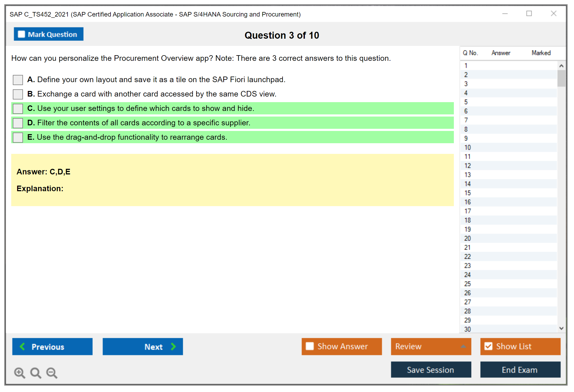Click the zoom out magnifier icon
Image resolution: width=574 pixels, height=392 pixels.
52,373
